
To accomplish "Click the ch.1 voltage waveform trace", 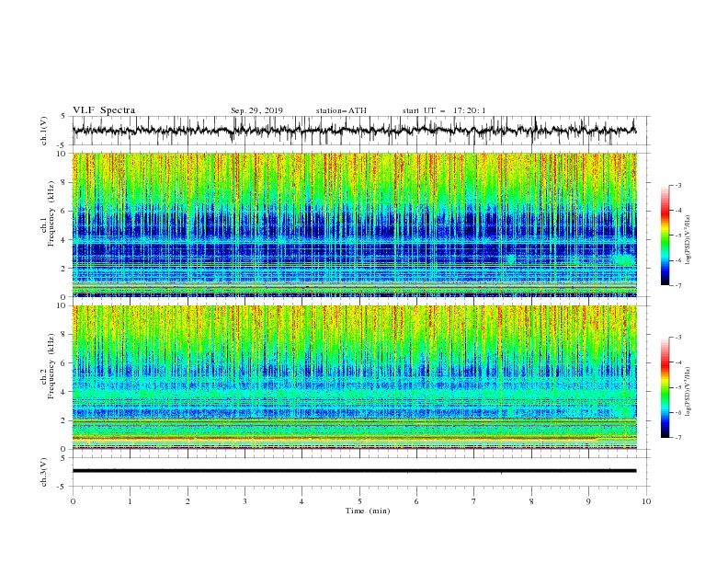I will point(354,131).
